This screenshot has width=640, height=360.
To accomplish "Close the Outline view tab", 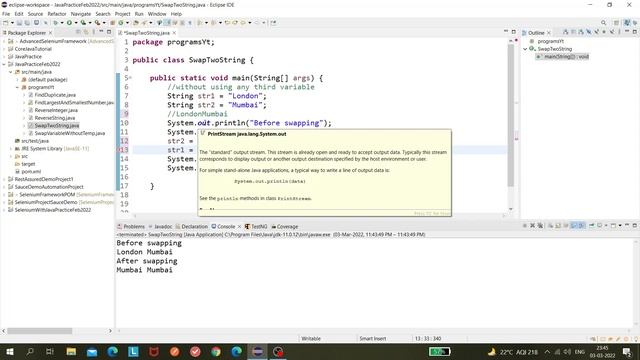I will click(549, 33).
